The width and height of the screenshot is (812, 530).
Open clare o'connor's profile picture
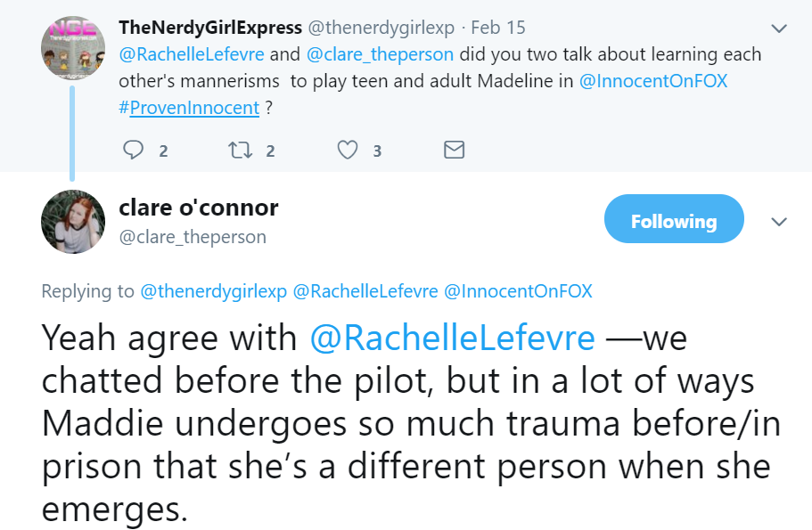(x=73, y=222)
